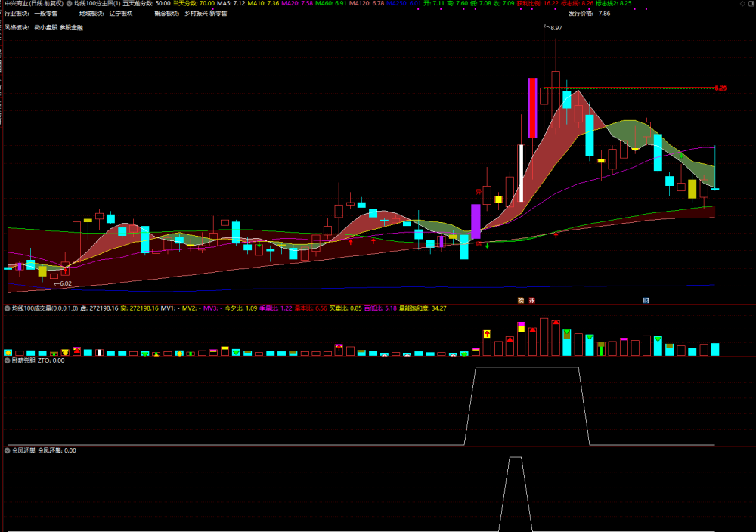Click the MA60: 6.91 value
Image resolution: width=756 pixels, height=532 pixels.
(331, 3)
